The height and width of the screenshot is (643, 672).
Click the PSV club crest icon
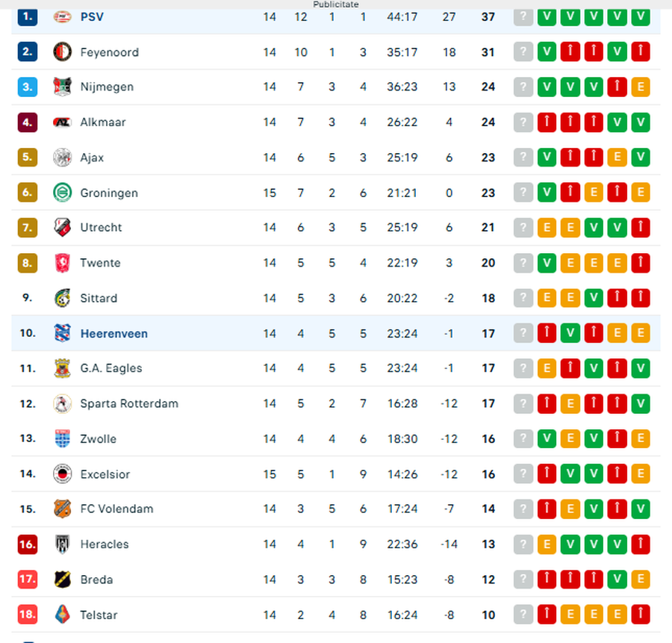62,16
